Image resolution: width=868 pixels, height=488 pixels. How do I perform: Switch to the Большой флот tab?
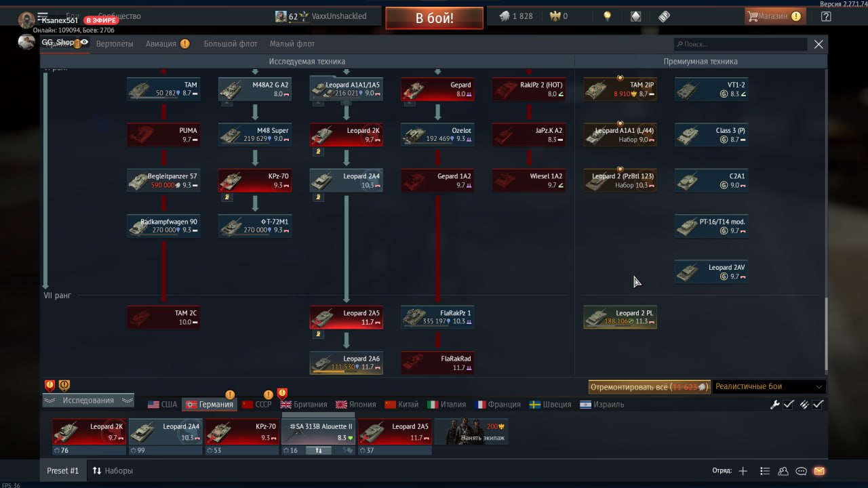click(231, 44)
